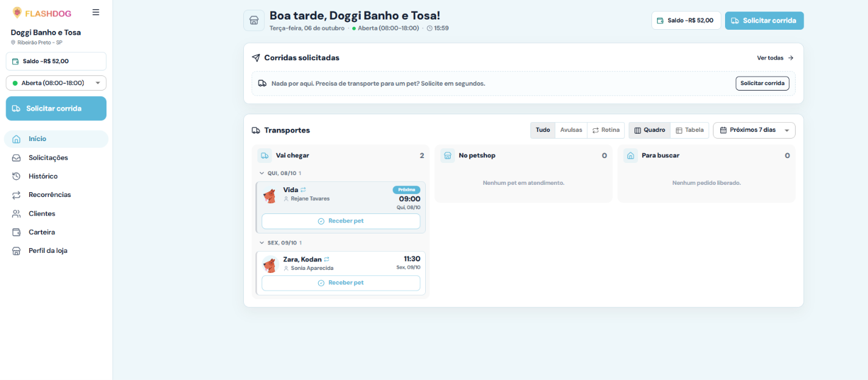This screenshot has width=868, height=380.
Task: Click the store icon beside the greeting
Action: pyautogui.click(x=254, y=20)
